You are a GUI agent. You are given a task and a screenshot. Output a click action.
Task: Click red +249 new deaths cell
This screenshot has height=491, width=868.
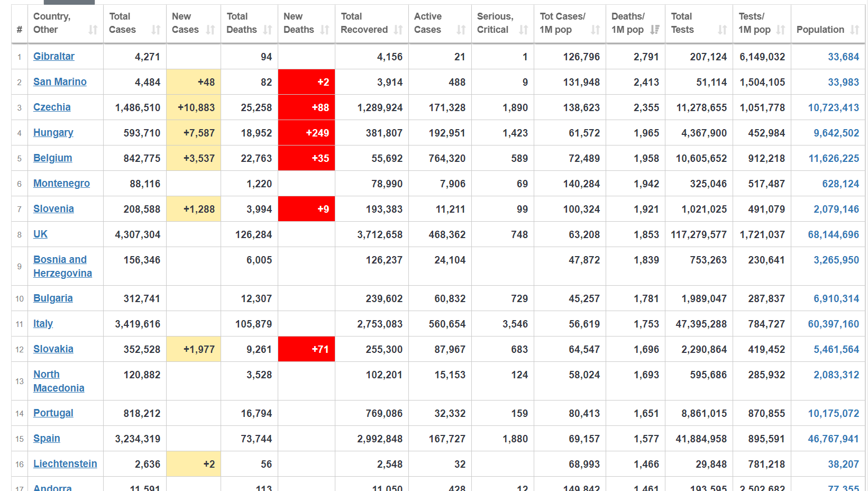click(307, 133)
